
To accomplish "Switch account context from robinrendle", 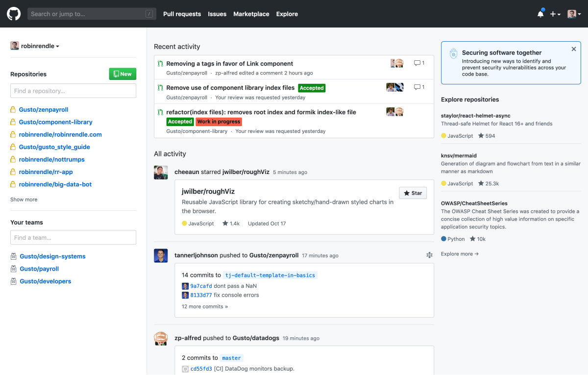I will (x=35, y=46).
